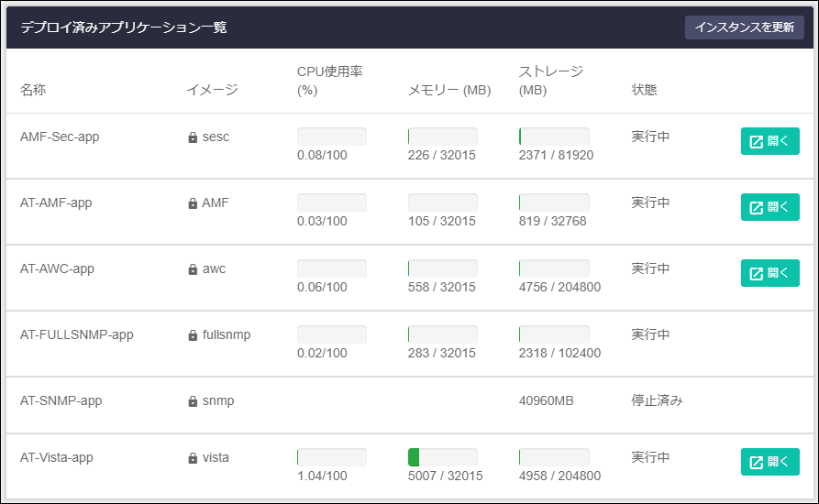The height and width of the screenshot is (504, 819).
Task: Refresh instances with インスタンスを更新 button
Action: pos(745,27)
